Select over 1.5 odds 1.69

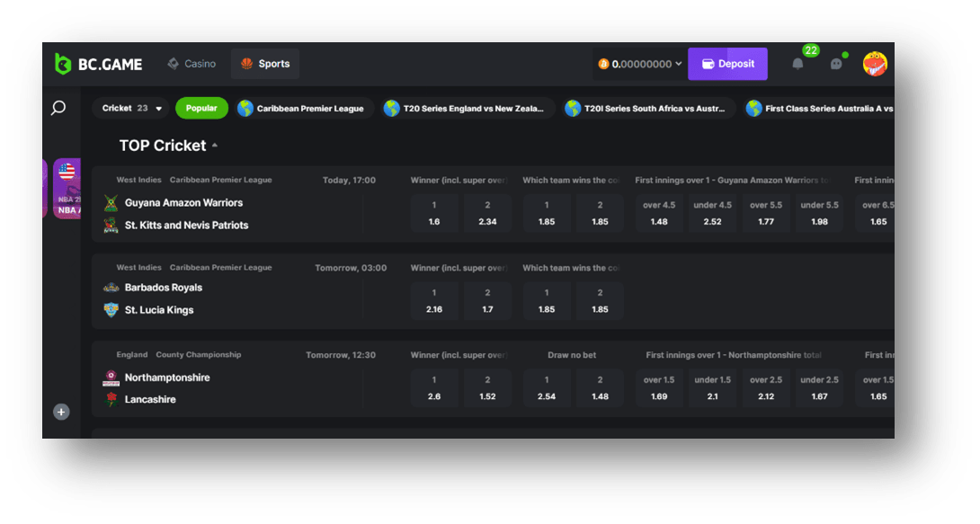(x=659, y=388)
